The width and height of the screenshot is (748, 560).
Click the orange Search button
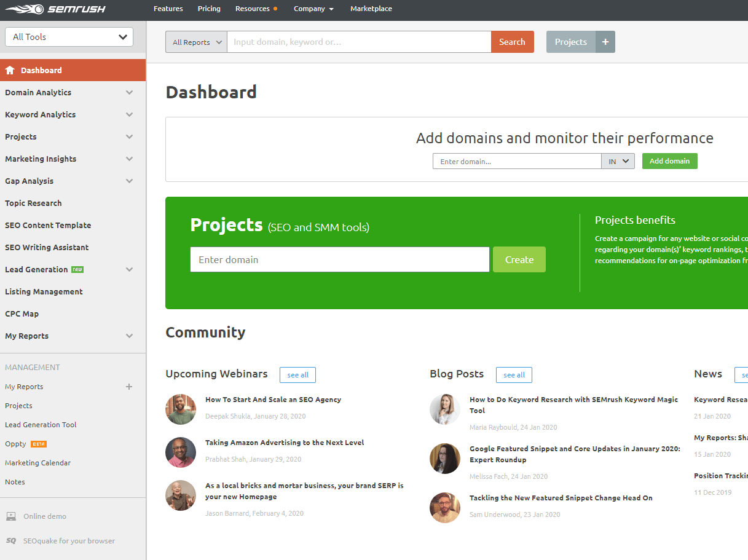point(512,42)
